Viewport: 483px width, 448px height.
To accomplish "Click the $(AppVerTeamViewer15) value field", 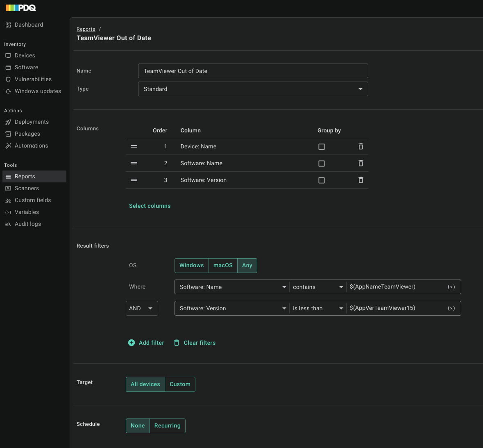I will (x=396, y=308).
